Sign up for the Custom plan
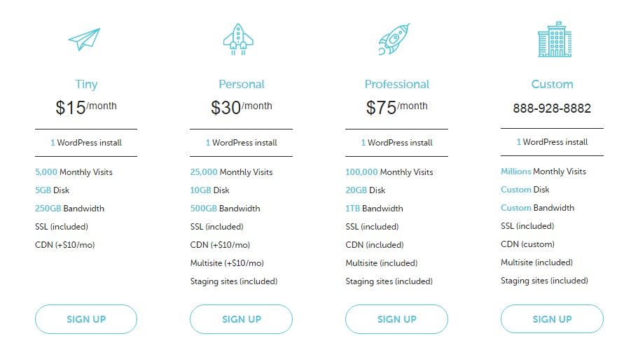This screenshot has height=364, width=638. point(552,319)
